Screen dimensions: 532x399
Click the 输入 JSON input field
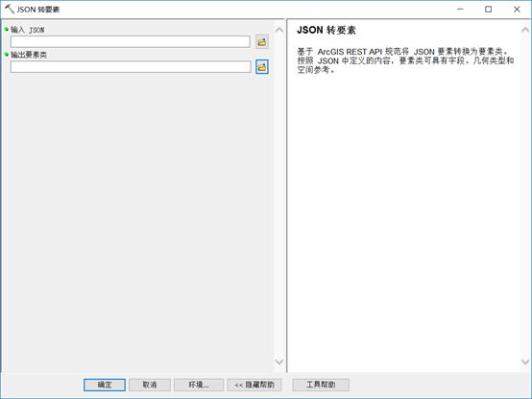131,41
